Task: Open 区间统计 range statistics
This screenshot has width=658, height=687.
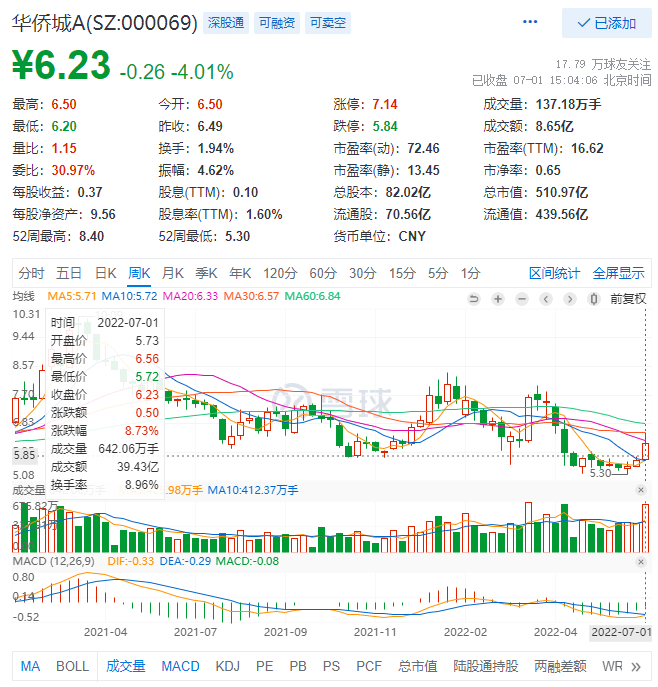Action: coord(555,273)
